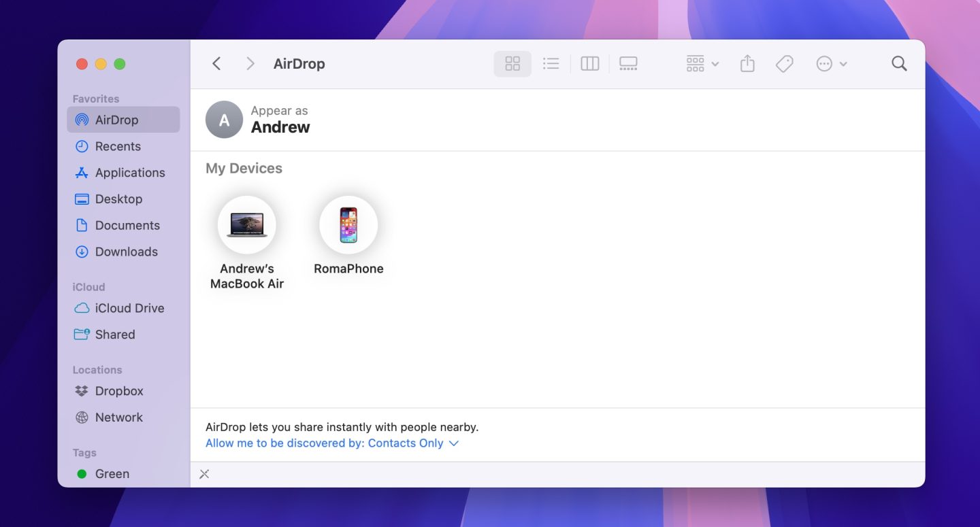Open the Group By dropdown

pos(702,64)
